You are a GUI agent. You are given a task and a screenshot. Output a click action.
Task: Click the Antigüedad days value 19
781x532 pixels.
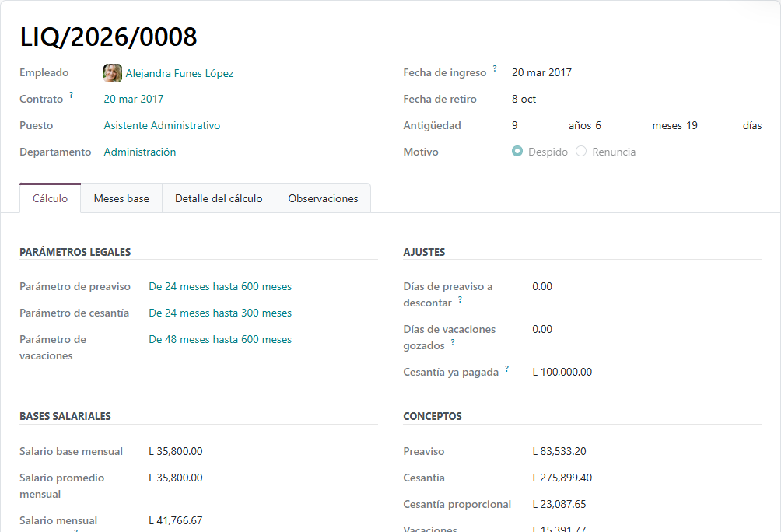692,125
